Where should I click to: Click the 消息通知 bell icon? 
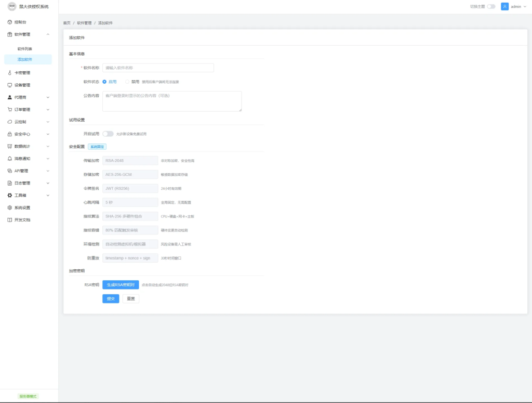10,159
